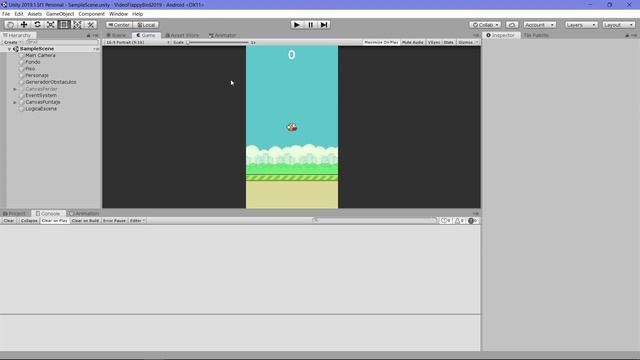Viewport: 640px width, 360px height.
Task: Toggle console Error Pause
Action: point(114,220)
